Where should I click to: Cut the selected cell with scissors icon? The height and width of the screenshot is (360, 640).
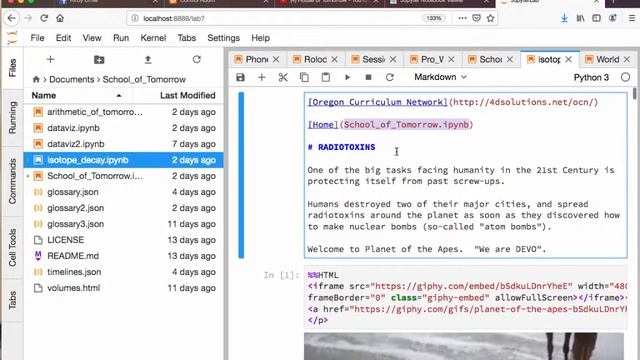(283, 77)
